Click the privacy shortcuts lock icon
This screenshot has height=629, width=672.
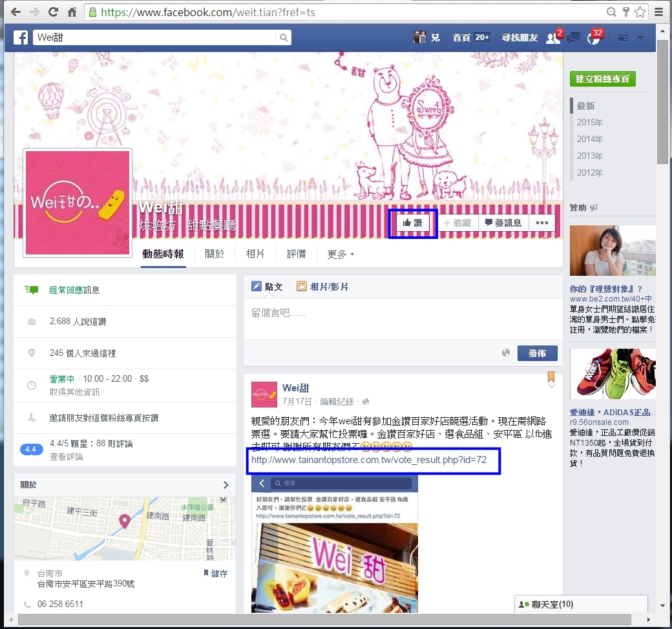623,38
